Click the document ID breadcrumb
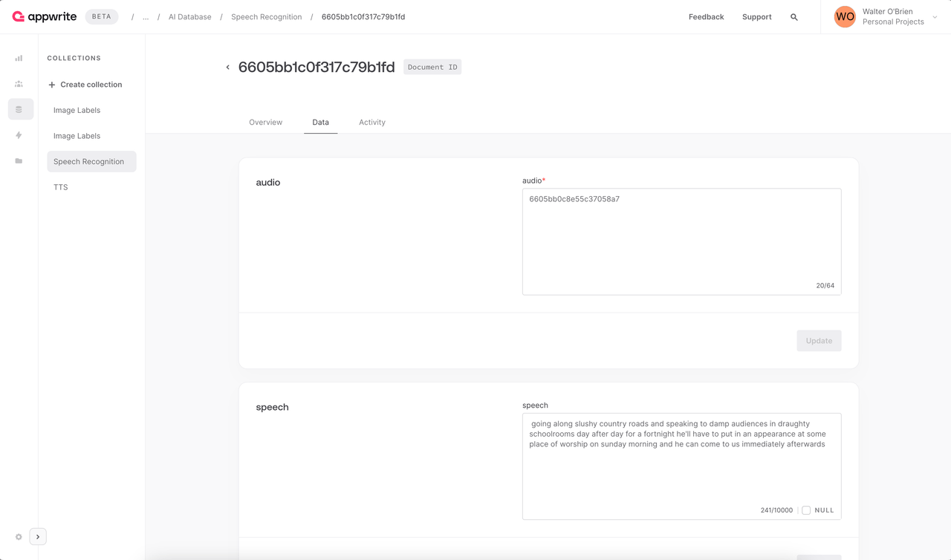This screenshot has height=560, width=951. pyautogui.click(x=363, y=17)
